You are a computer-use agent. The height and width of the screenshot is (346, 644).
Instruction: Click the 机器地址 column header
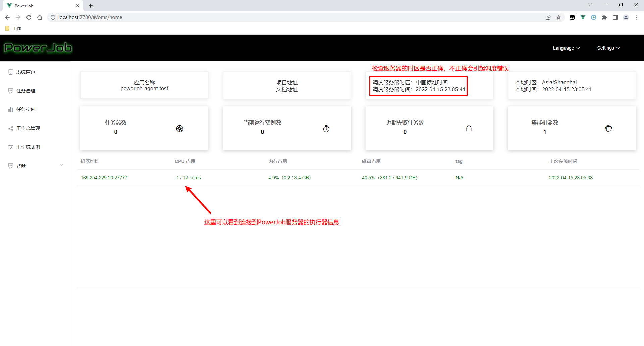point(90,161)
